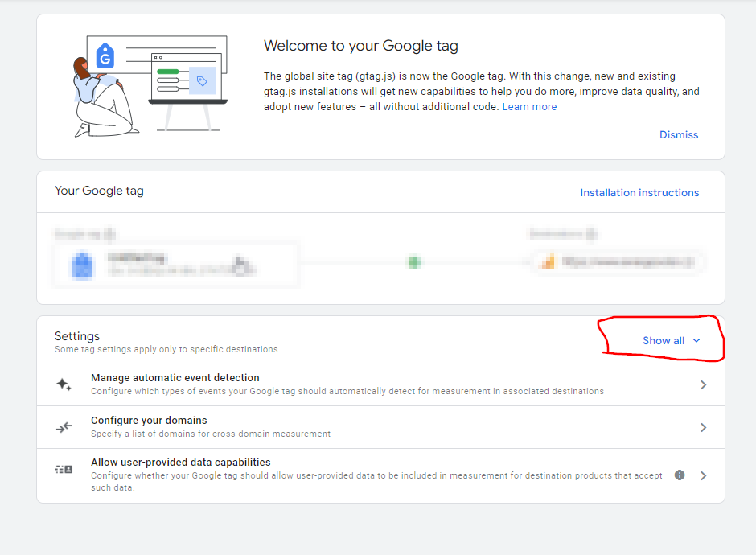Click the chevron arrow next to Show all

(x=696, y=341)
